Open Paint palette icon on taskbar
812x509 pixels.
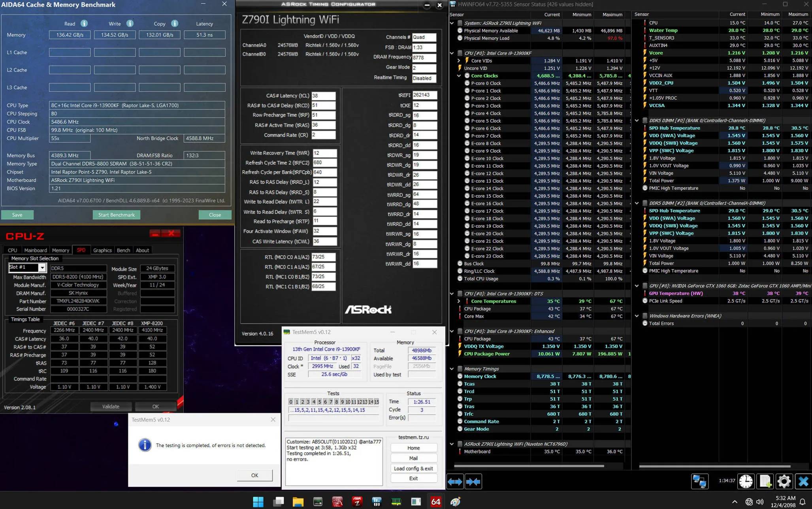point(455,501)
